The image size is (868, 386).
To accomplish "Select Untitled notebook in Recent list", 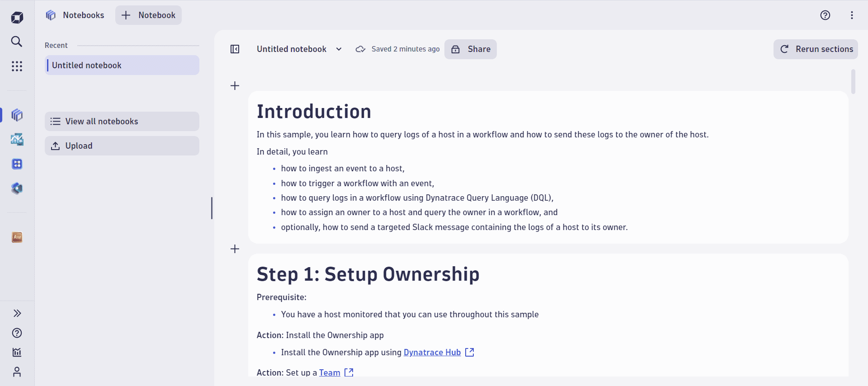I will [122, 66].
